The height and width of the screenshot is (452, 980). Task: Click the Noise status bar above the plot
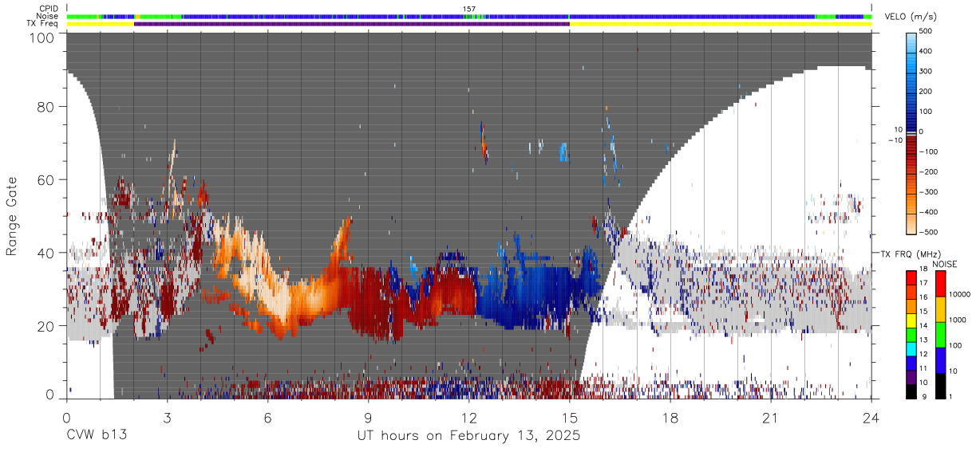[x=469, y=16]
